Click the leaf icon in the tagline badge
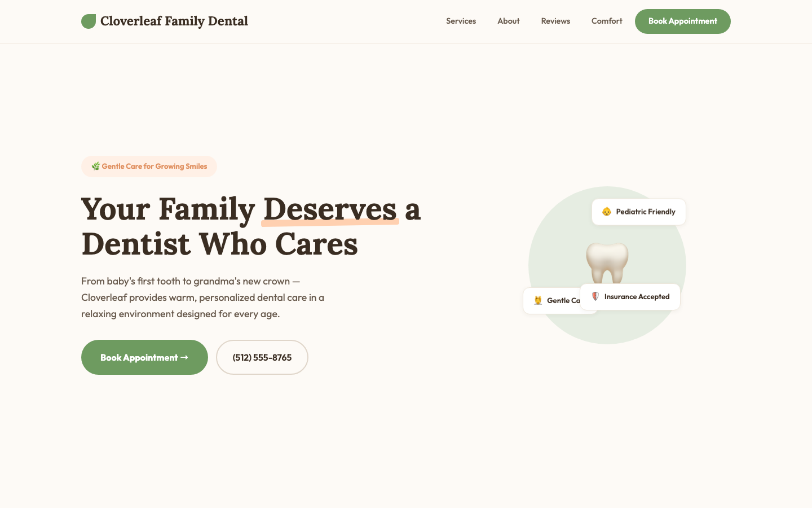 pyautogui.click(x=96, y=166)
